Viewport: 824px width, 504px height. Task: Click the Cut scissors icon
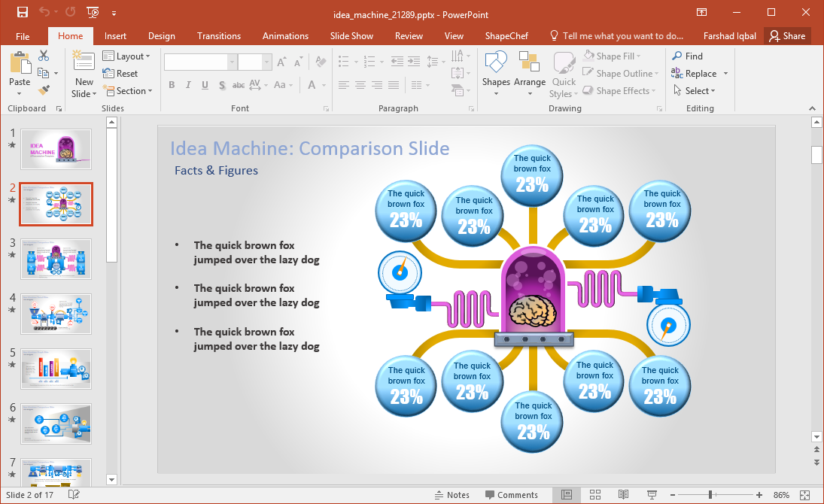point(44,56)
